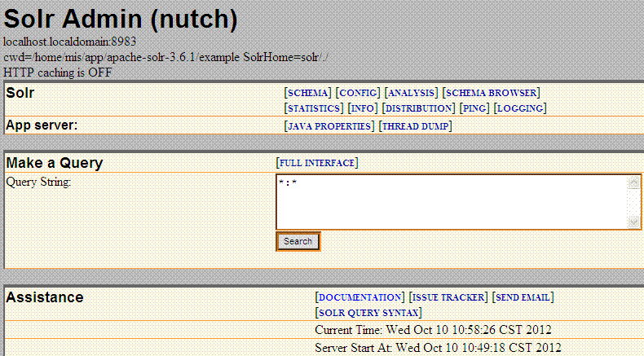The image size is (644, 356).
Task: Open the THREAD DUMP link
Action: click(415, 126)
